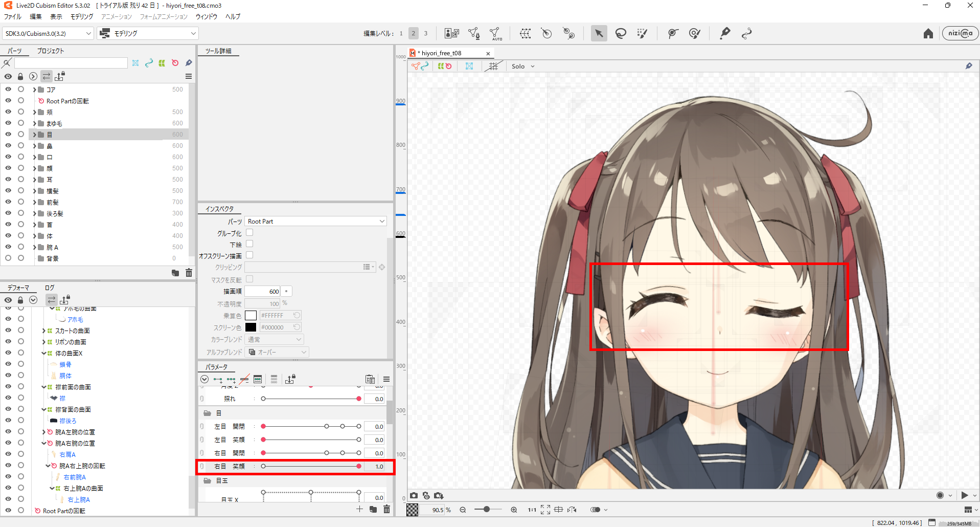The height and width of the screenshot is (527, 980).
Task: Switch to the ログ tab
Action: pos(50,288)
